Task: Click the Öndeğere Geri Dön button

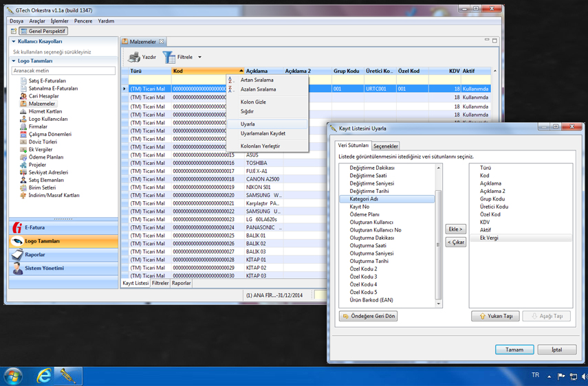Action: click(x=369, y=317)
